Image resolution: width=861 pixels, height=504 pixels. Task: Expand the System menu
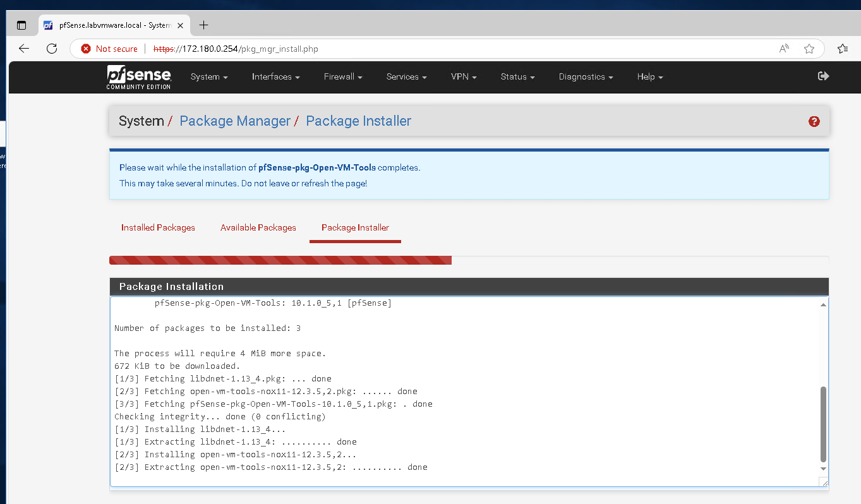[209, 77]
